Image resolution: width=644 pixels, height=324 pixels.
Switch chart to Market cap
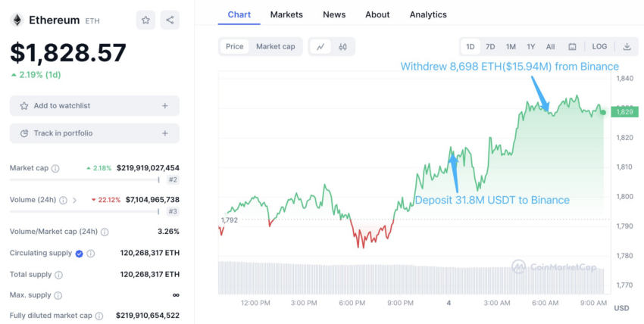276,47
